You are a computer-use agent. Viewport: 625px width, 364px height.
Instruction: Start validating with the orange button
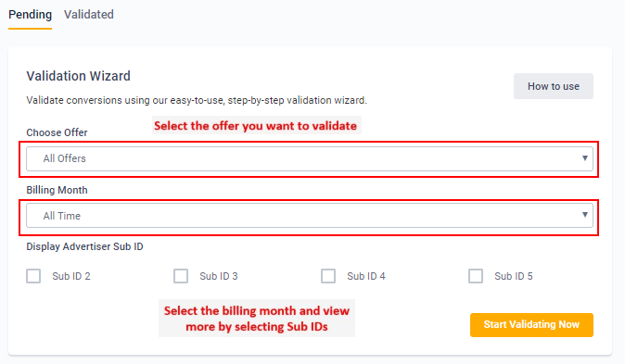[x=531, y=324]
